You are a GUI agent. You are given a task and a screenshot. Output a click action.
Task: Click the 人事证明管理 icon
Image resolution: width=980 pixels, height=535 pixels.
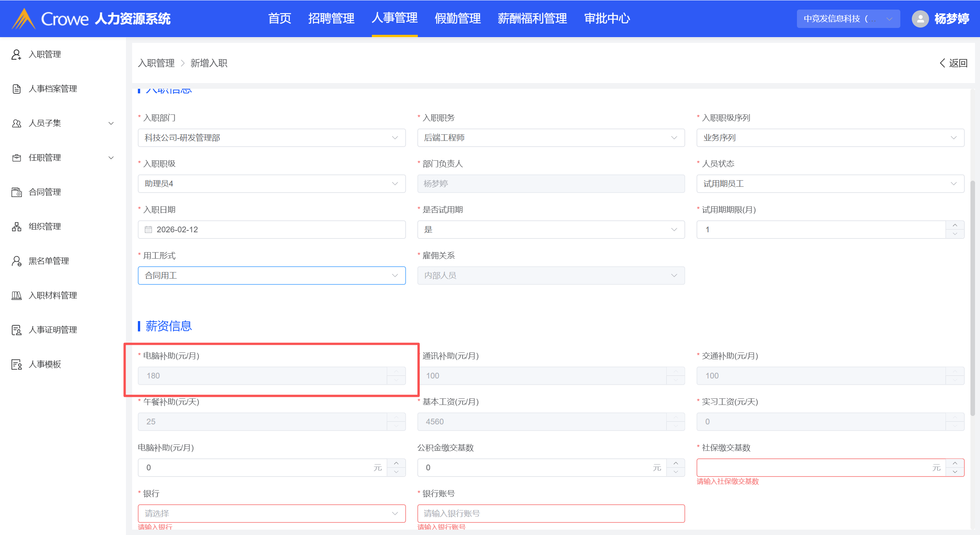point(16,330)
